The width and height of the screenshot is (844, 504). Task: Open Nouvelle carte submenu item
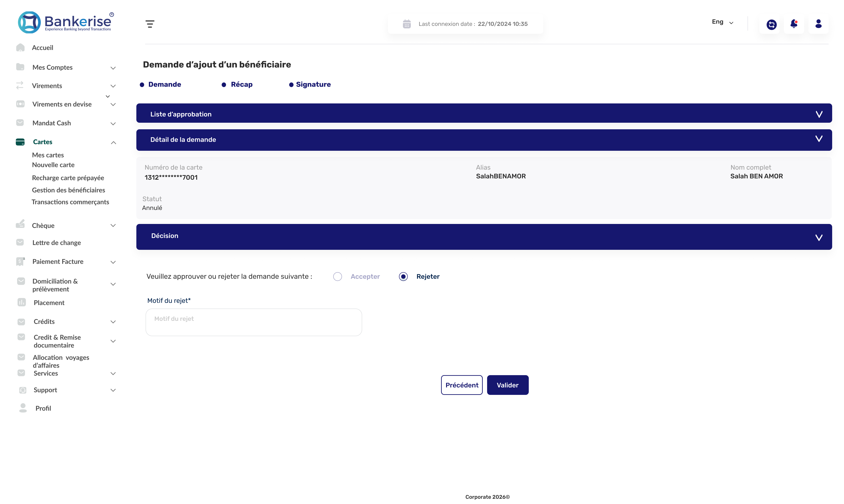(x=53, y=165)
